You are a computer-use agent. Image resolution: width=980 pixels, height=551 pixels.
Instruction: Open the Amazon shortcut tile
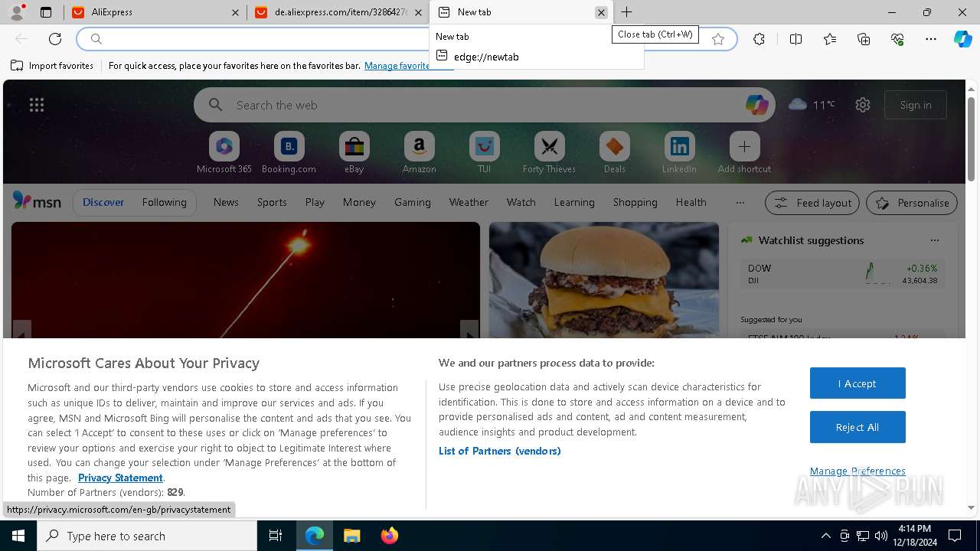[x=419, y=153]
